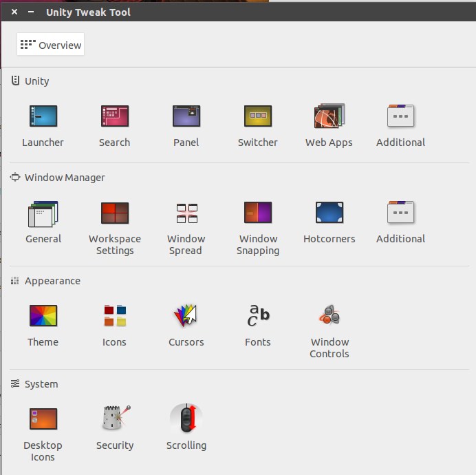Viewport: 476px width, 475px height.
Task: Open General window manager settings
Action: 43,214
